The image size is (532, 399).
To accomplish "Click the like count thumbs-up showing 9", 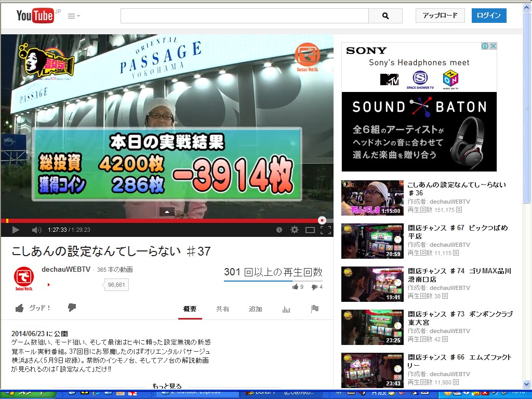I will tap(298, 287).
